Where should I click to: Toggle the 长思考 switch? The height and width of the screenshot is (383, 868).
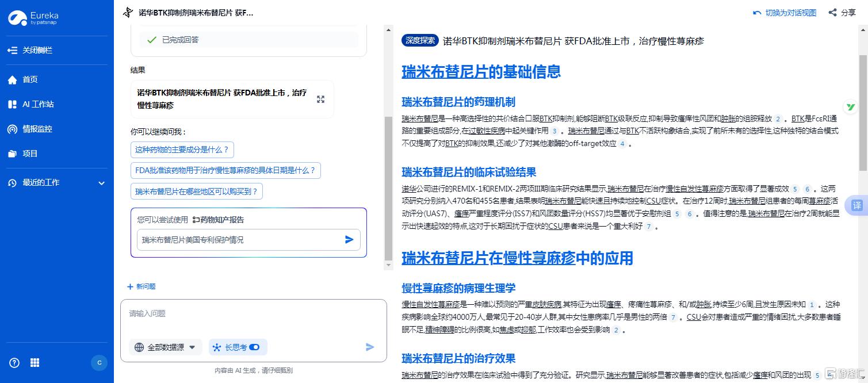254,347
